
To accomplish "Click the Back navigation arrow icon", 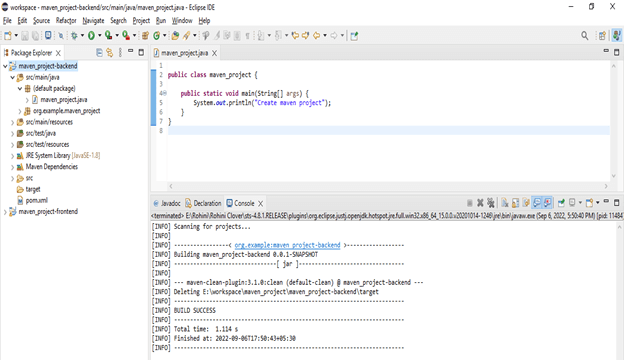I will point(316,36).
